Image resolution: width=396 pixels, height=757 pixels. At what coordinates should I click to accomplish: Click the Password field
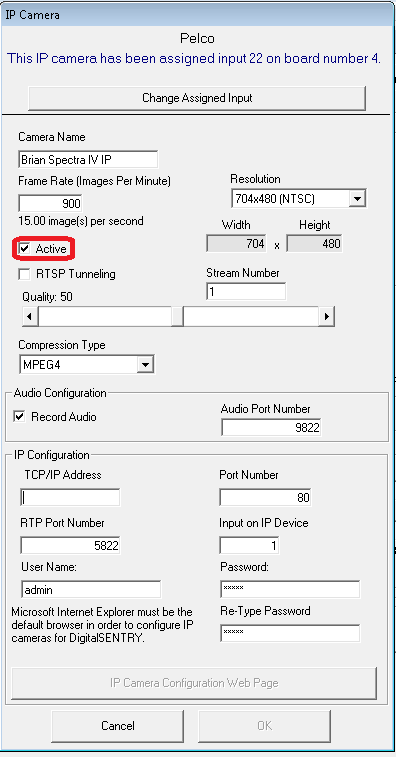pyautogui.click(x=290, y=589)
